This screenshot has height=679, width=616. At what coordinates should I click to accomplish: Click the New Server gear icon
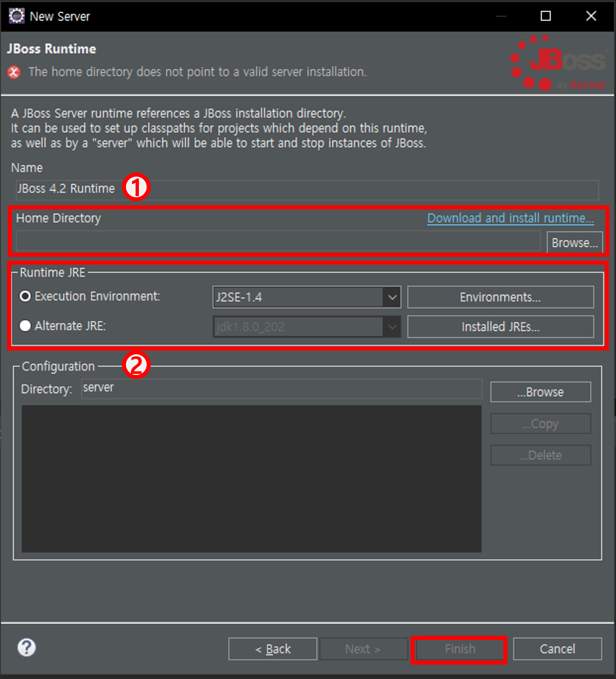pyautogui.click(x=16, y=16)
